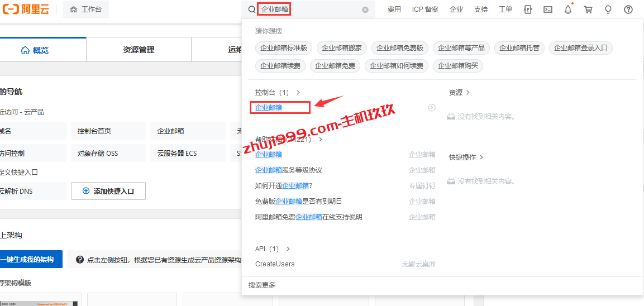This screenshot has width=644, height=306.
Task: Select suggestion 企业邮箱等产品
Action: (461, 47)
